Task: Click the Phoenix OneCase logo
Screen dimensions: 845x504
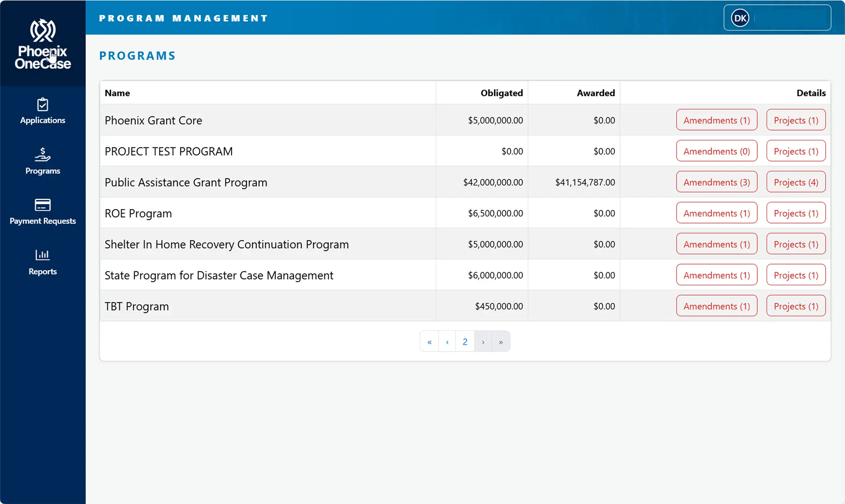Action: click(43, 44)
